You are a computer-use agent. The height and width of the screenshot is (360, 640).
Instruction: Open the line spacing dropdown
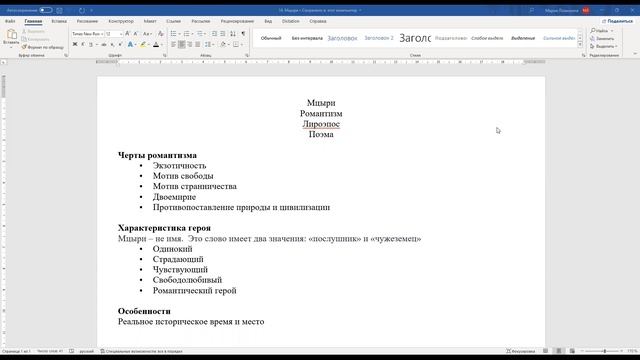click(209, 44)
